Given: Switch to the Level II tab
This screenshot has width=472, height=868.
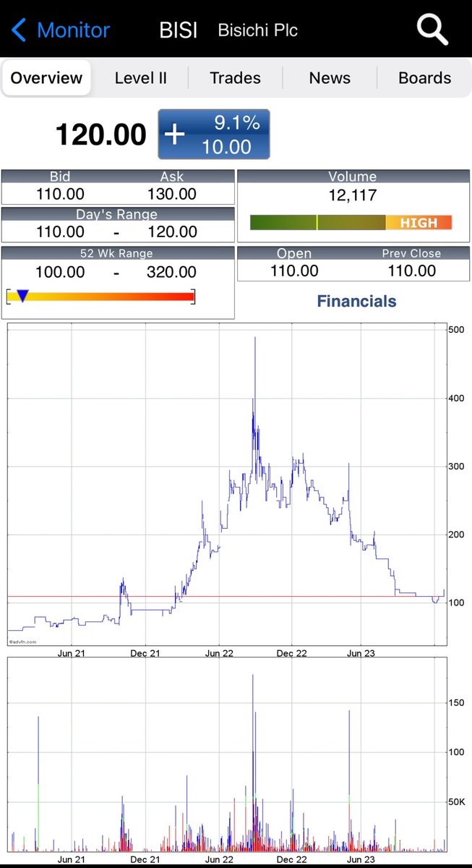Looking at the screenshot, I should (140, 78).
